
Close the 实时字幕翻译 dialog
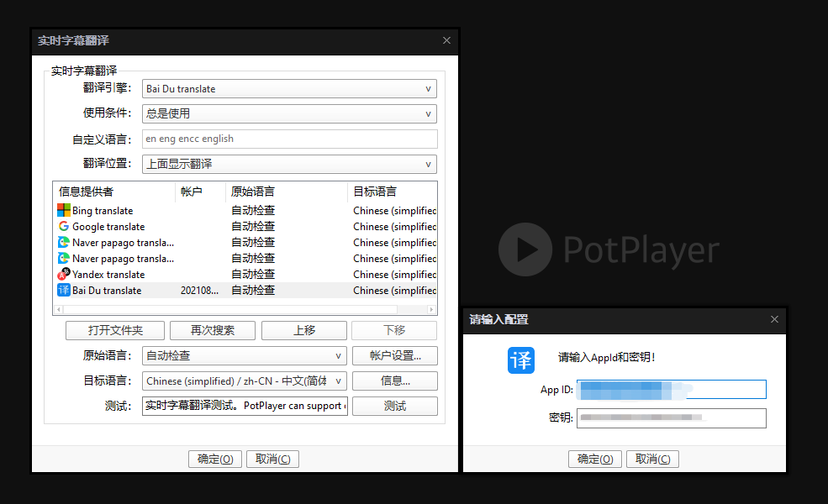coord(446,40)
